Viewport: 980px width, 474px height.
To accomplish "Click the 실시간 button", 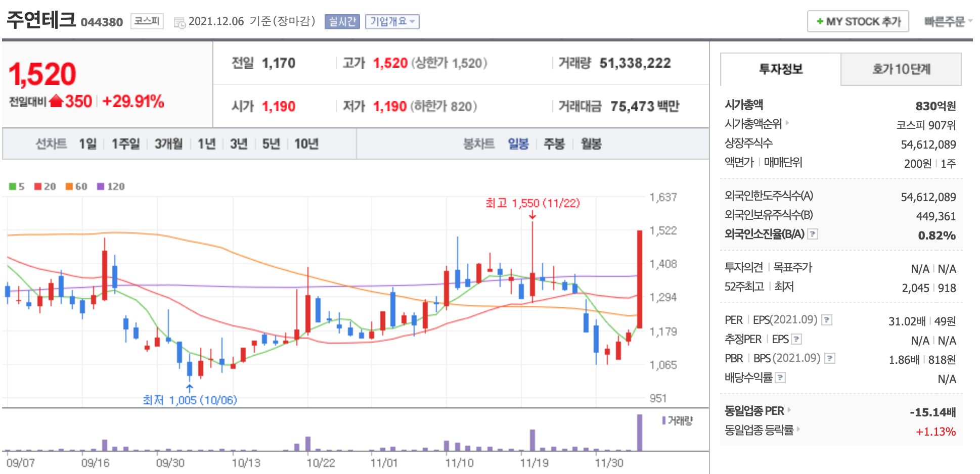I will pyautogui.click(x=342, y=21).
